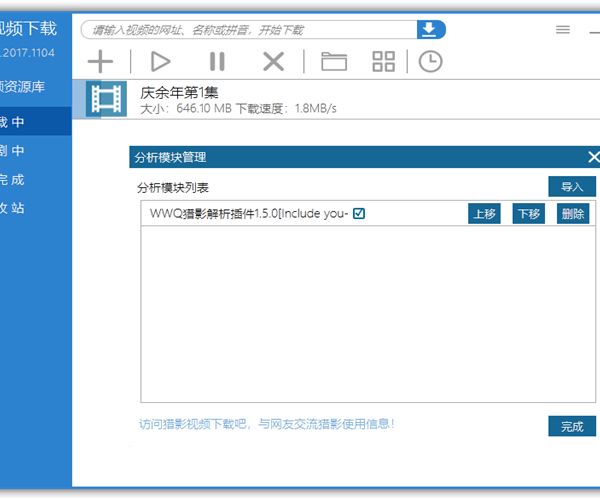Click the 完成 button in dialog
600x500 pixels.
point(571,426)
